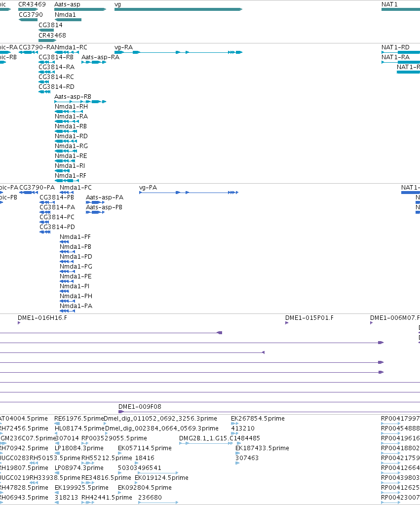The height and width of the screenshot is (505, 420).
Task: Click the CG3790-PA CDS label
Action: pyautogui.click(x=37, y=188)
